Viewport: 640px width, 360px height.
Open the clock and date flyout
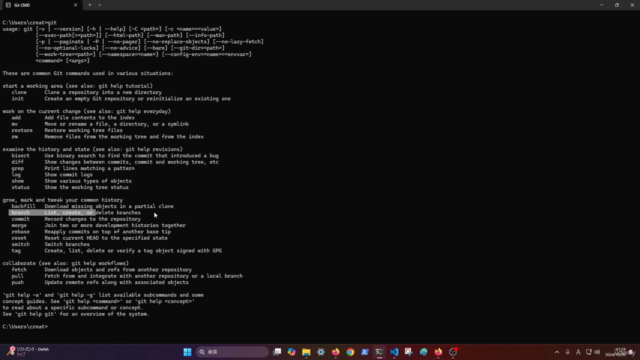[617, 352]
